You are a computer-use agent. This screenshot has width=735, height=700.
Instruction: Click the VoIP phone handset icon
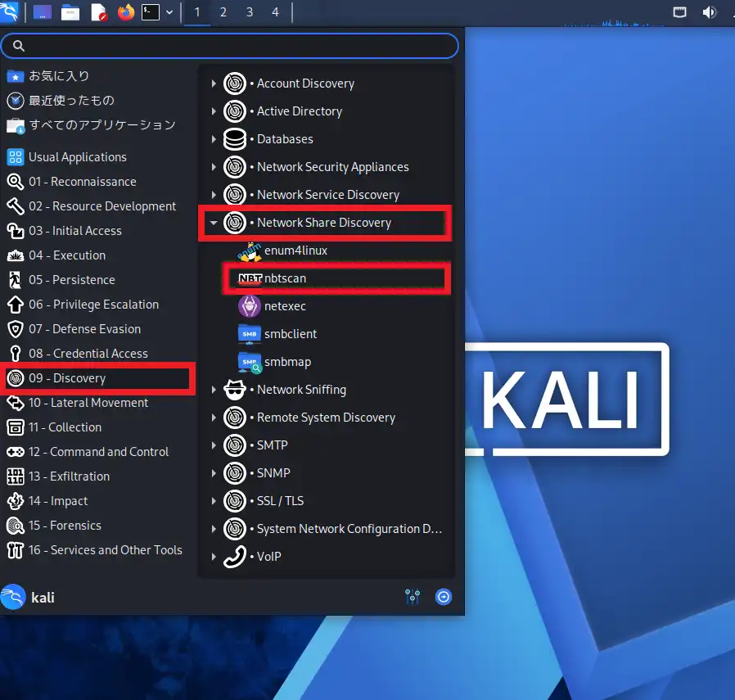point(234,557)
